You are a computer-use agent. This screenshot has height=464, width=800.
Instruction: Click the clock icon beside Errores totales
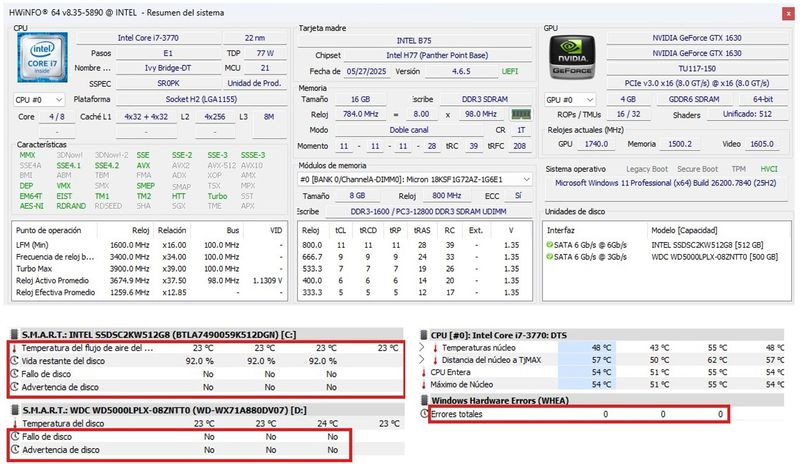point(424,414)
